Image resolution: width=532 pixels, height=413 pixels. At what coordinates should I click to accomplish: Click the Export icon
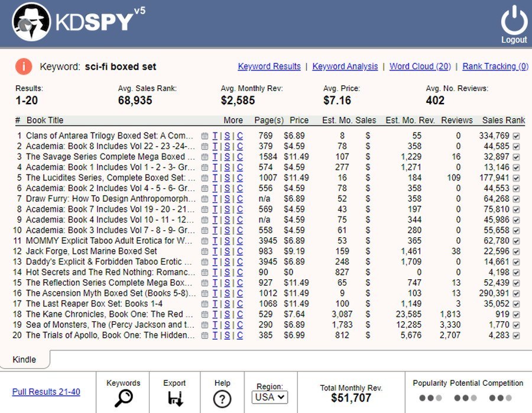pyautogui.click(x=175, y=398)
